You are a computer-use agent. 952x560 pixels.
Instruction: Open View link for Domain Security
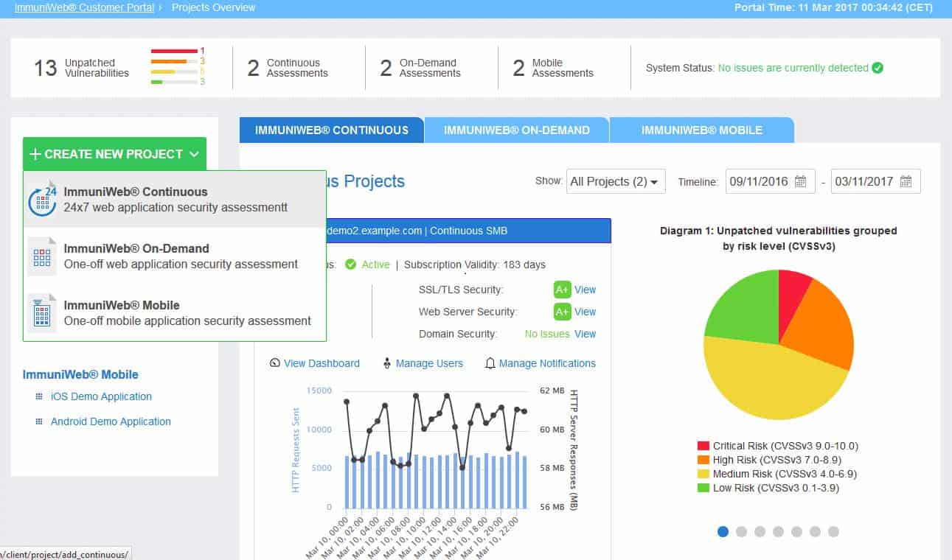click(586, 334)
